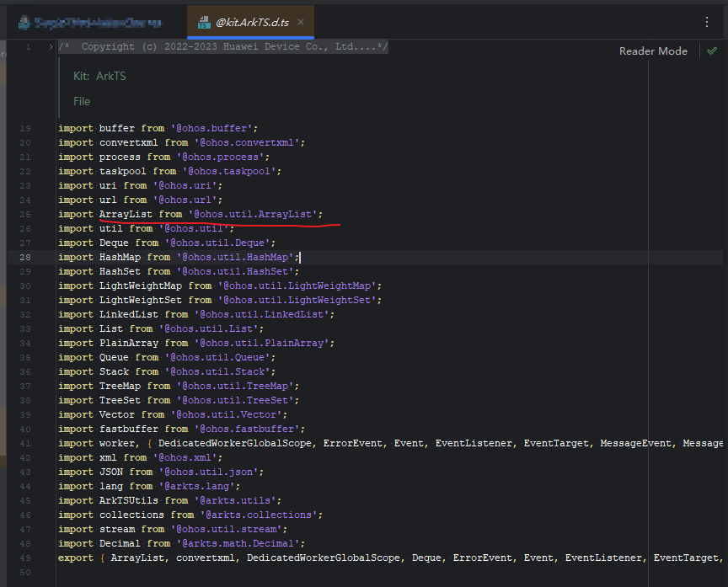Click the 'Kit: ArkTS' doc comment text
The image size is (728, 587).
tap(99, 76)
